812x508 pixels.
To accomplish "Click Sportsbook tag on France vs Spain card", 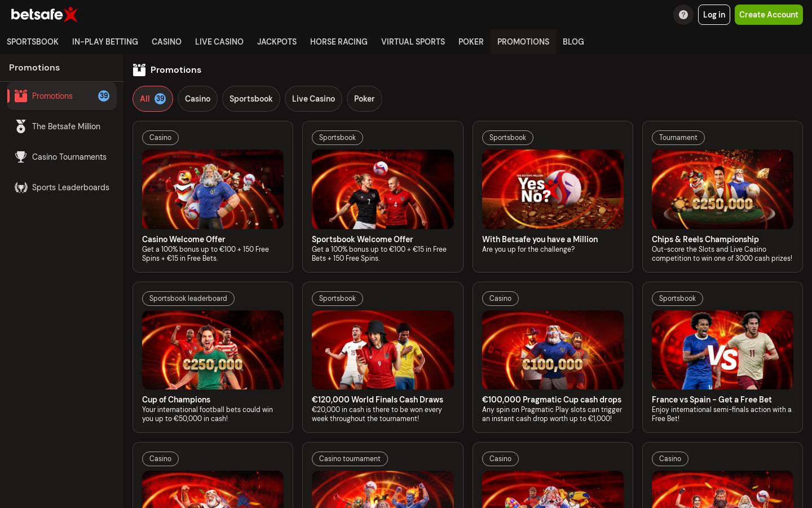I will point(677,299).
